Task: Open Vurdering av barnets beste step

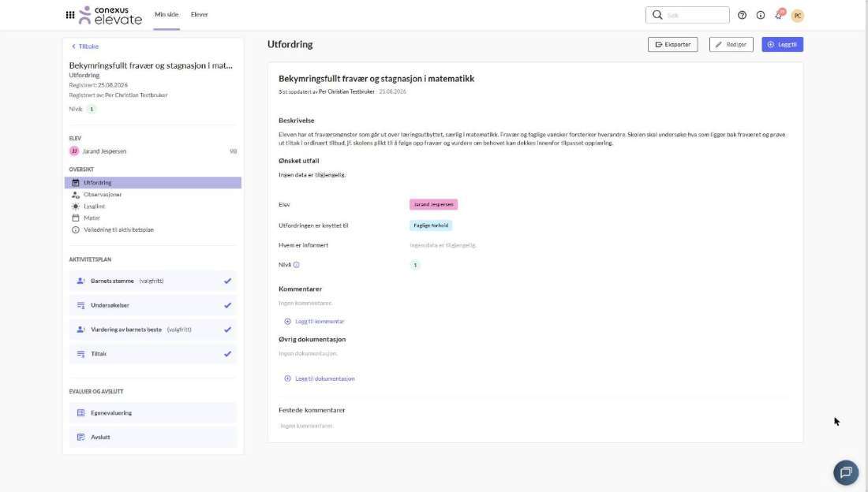Action: point(153,330)
